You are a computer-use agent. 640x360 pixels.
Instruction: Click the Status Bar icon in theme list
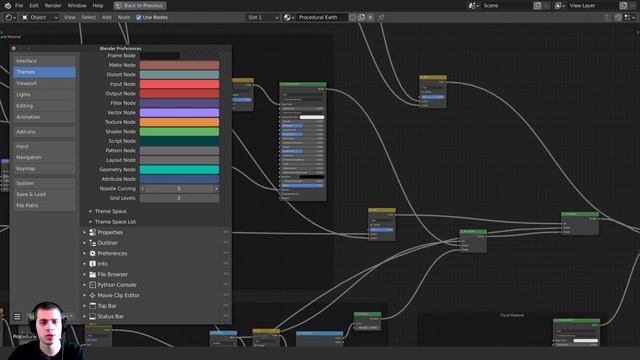(x=93, y=316)
